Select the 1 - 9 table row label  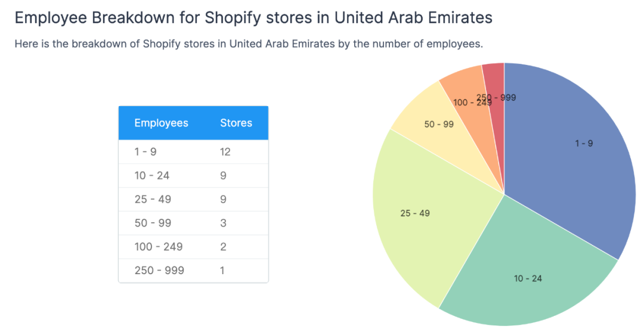(145, 152)
